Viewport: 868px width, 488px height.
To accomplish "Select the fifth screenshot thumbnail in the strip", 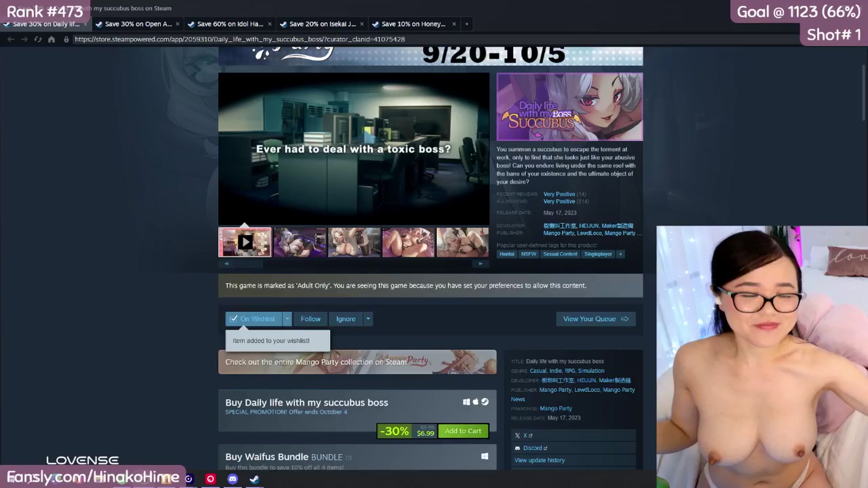I will pos(462,242).
